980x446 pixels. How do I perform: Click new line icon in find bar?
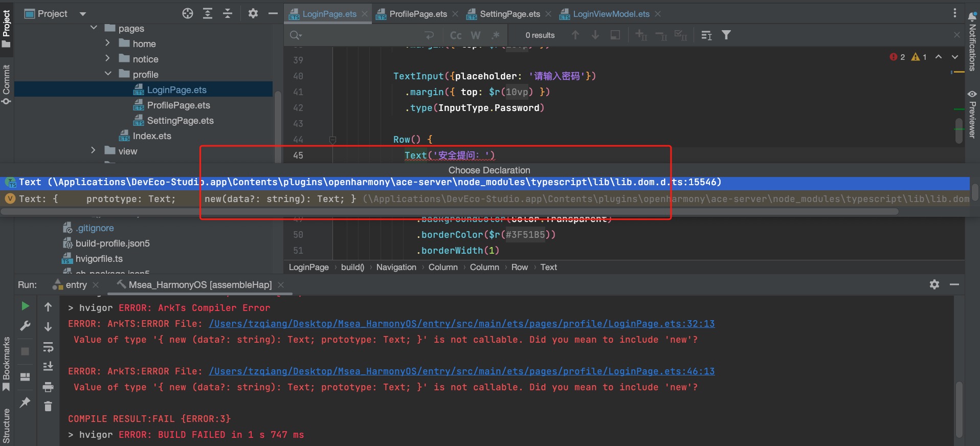click(x=429, y=35)
